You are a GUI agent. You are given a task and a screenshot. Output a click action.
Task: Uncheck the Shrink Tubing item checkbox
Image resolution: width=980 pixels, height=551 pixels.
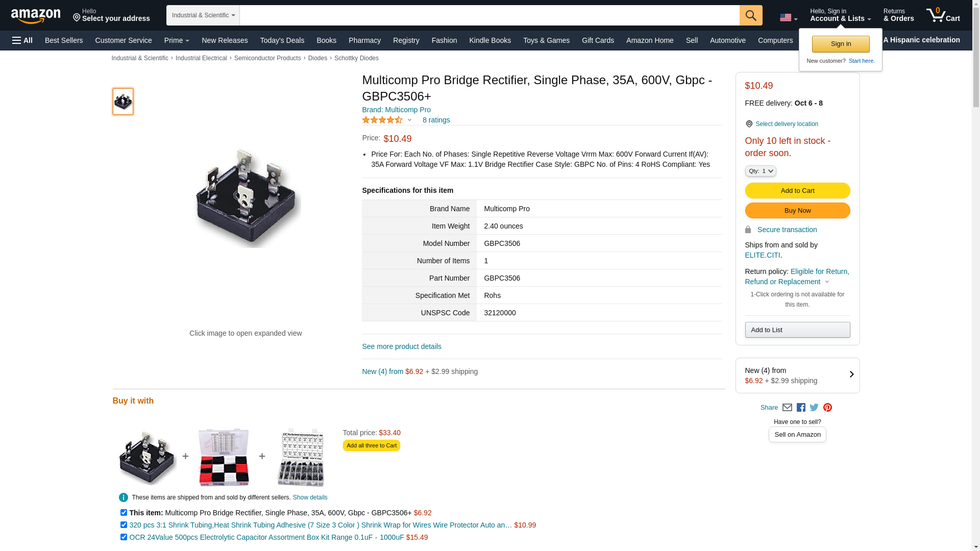pyautogui.click(x=124, y=524)
